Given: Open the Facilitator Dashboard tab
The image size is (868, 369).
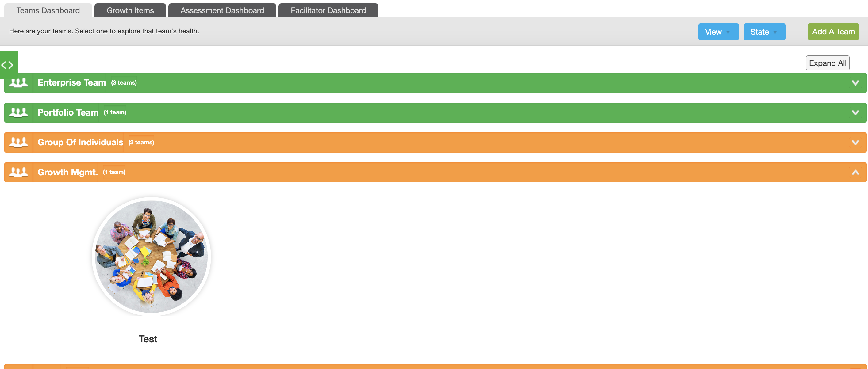Looking at the screenshot, I should tap(328, 10).
